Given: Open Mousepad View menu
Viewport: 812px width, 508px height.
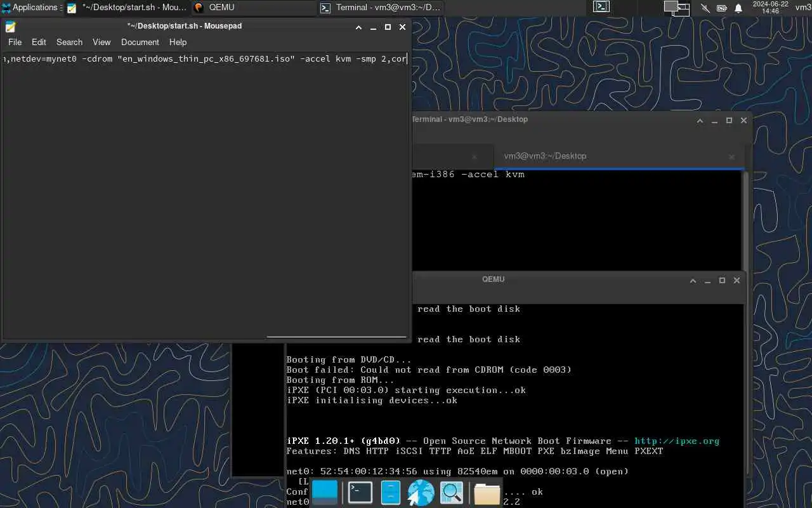Looking at the screenshot, I should coord(101,42).
